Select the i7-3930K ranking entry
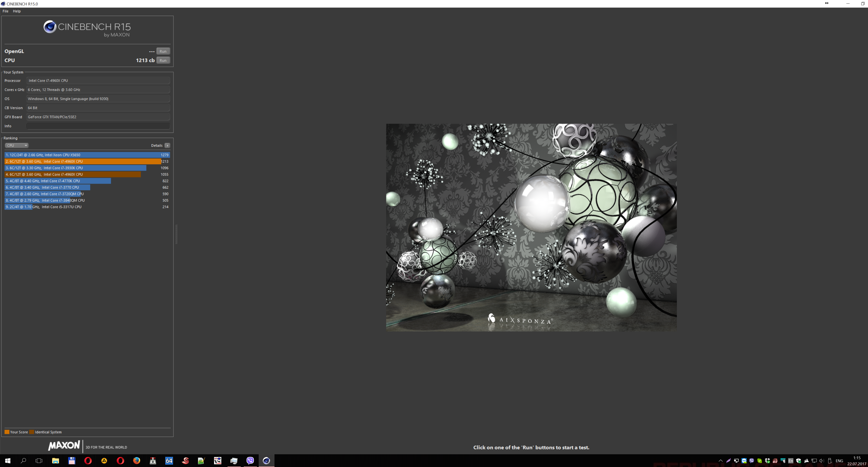This screenshot has width=868, height=467. coord(75,168)
